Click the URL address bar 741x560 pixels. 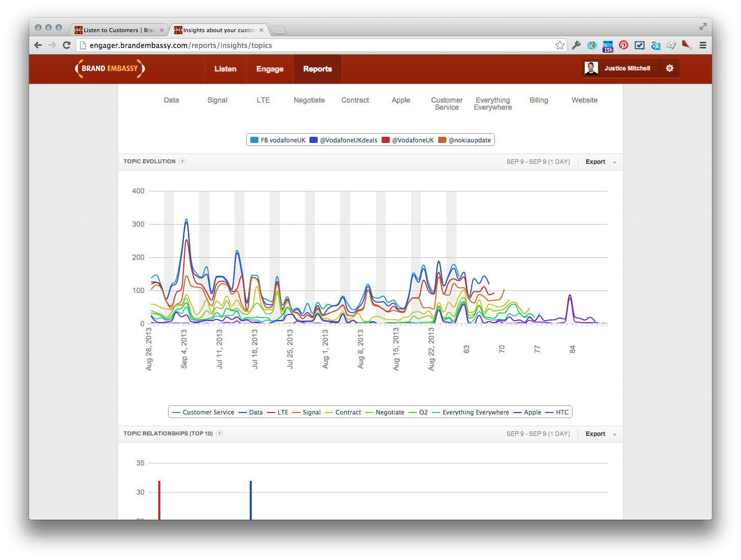point(322,45)
